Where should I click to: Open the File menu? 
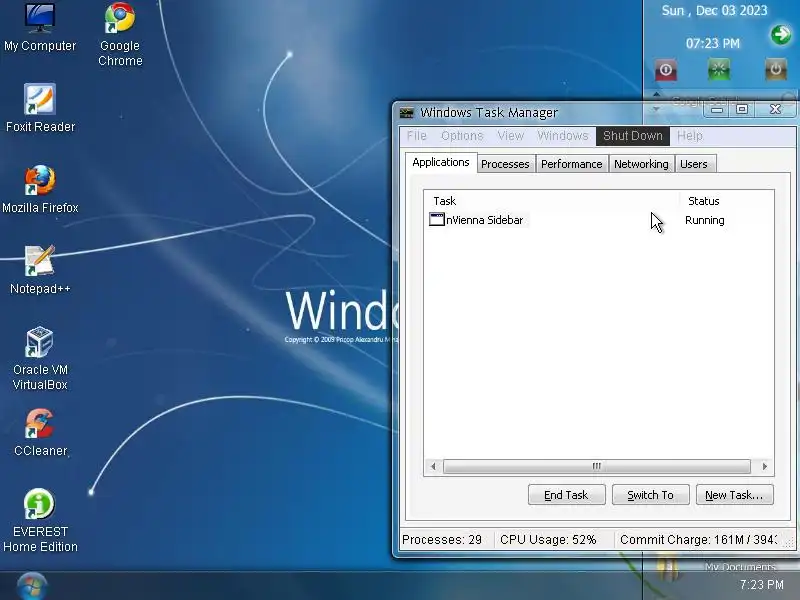click(416, 136)
